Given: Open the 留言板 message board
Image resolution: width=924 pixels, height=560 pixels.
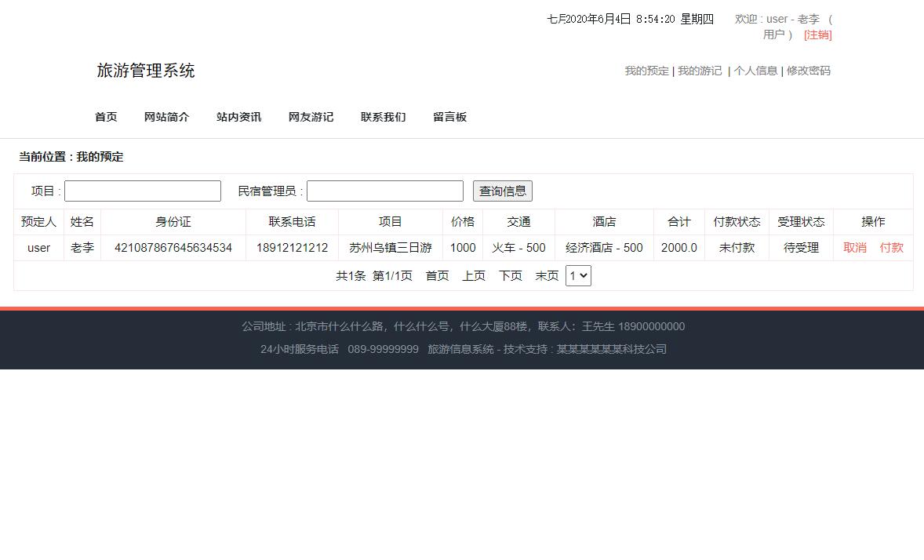Looking at the screenshot, I should (449, 116).
